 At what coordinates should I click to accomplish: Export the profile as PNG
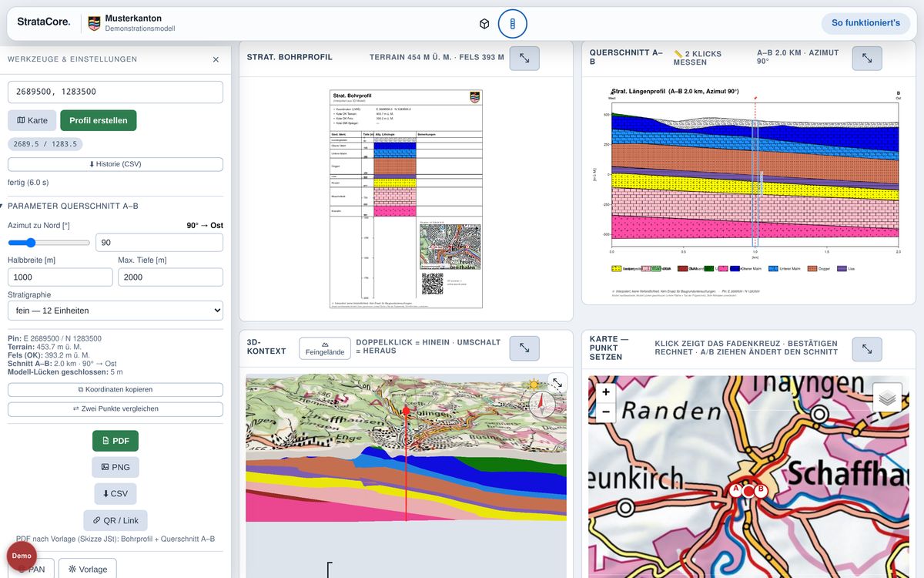tap(115, 467)
